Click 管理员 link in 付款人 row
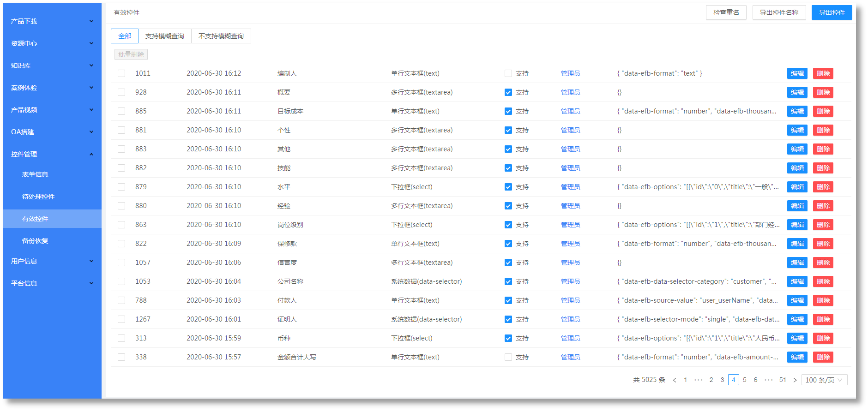 571,300
